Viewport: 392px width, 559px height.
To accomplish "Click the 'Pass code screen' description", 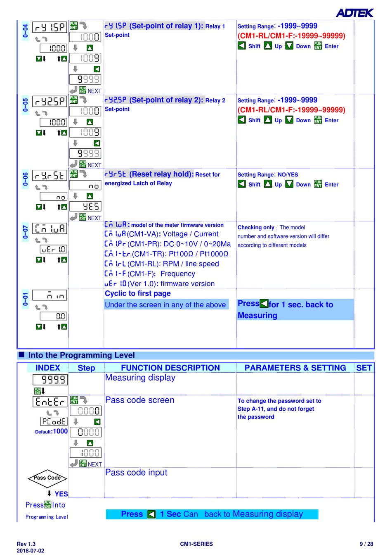I will pyautogui.click(x=140, y=400).
